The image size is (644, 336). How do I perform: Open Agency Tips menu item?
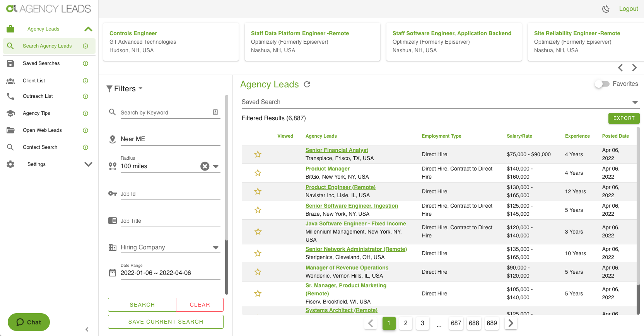49,113
